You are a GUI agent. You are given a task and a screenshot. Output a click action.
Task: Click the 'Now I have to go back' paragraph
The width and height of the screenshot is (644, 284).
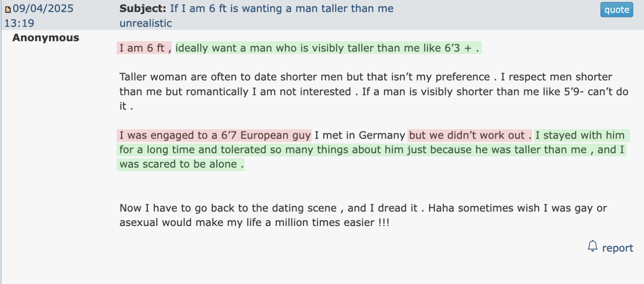(363, 215)
